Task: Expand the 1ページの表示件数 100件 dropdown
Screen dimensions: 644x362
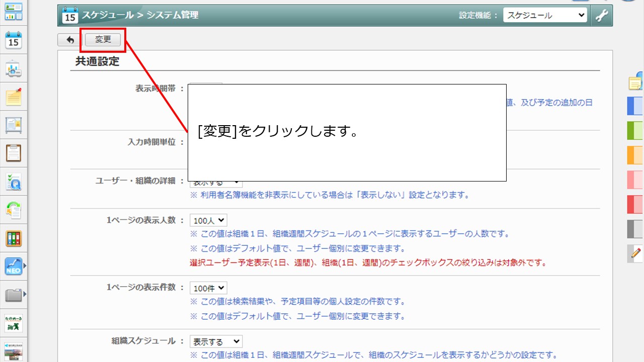Action: [208, 288]
